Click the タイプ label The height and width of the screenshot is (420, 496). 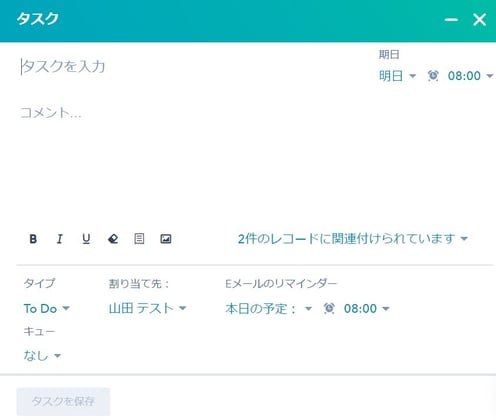click(39, 283)
